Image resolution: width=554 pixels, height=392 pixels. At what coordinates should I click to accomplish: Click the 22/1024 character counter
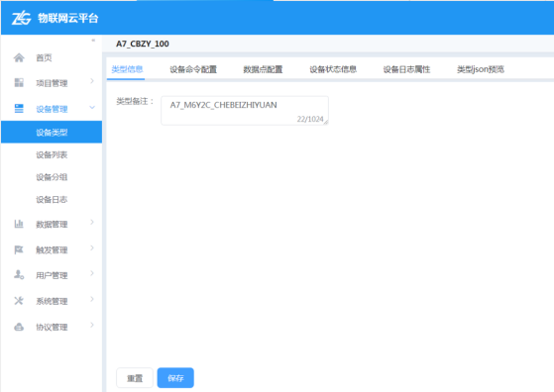310,119
